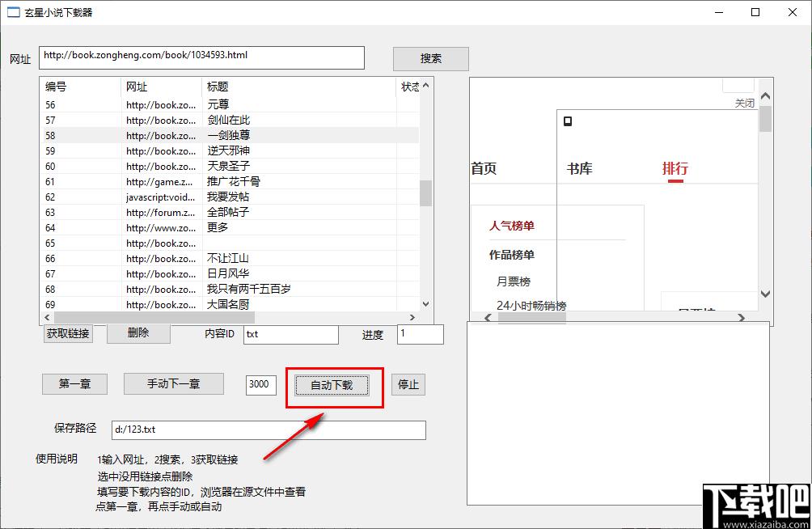Click the 3000 interval field

[260, 384]
